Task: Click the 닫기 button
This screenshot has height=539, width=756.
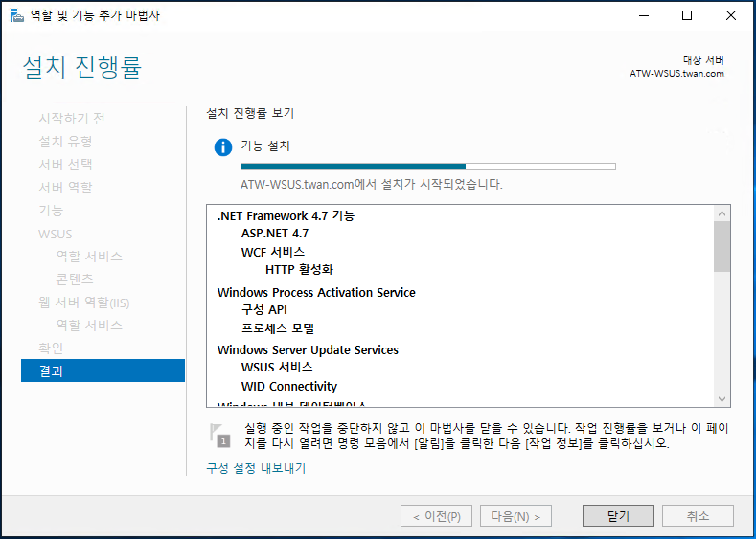Action: click(x=618, y=516)
